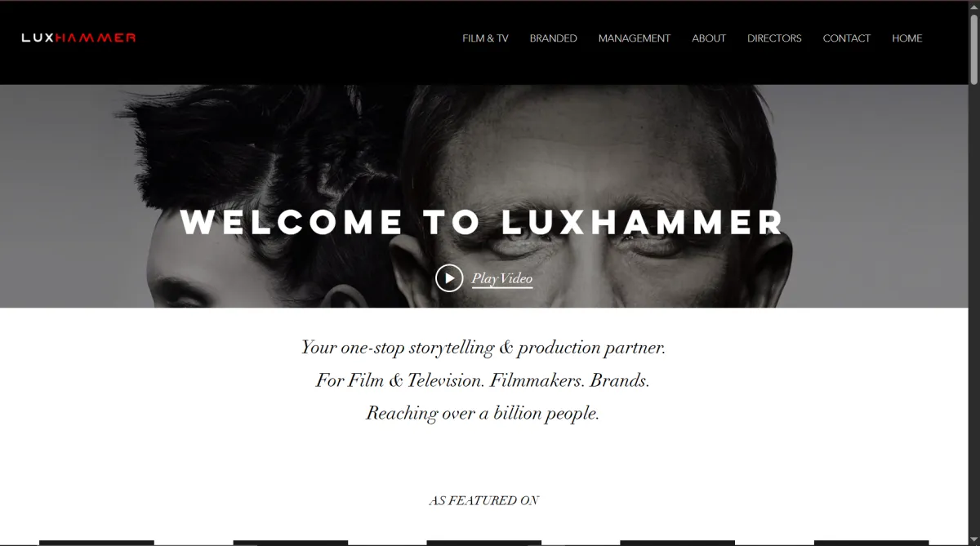The image size is (980, 546).
Task: Click the scrollbar down arrow
Action: point(973,539)
